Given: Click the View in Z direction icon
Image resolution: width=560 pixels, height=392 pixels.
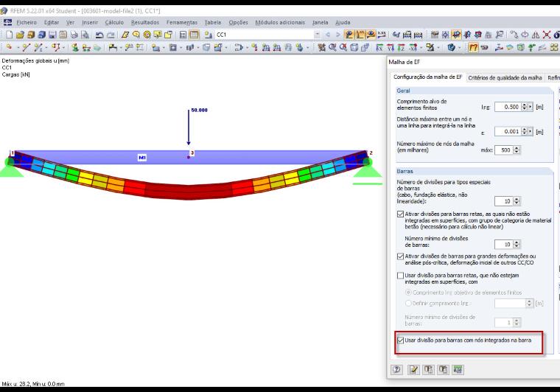Looking at the screenshot, I should coord(401,47).
